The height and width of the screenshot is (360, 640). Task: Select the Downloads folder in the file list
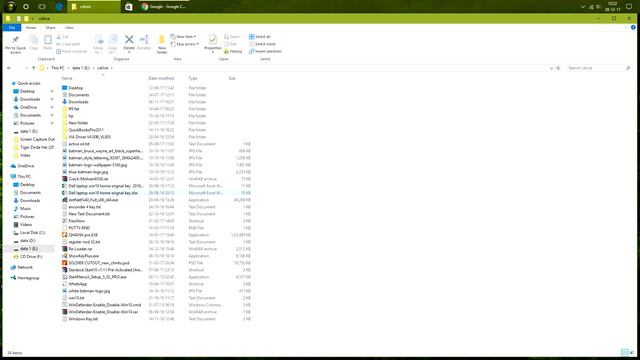[78, 102]
